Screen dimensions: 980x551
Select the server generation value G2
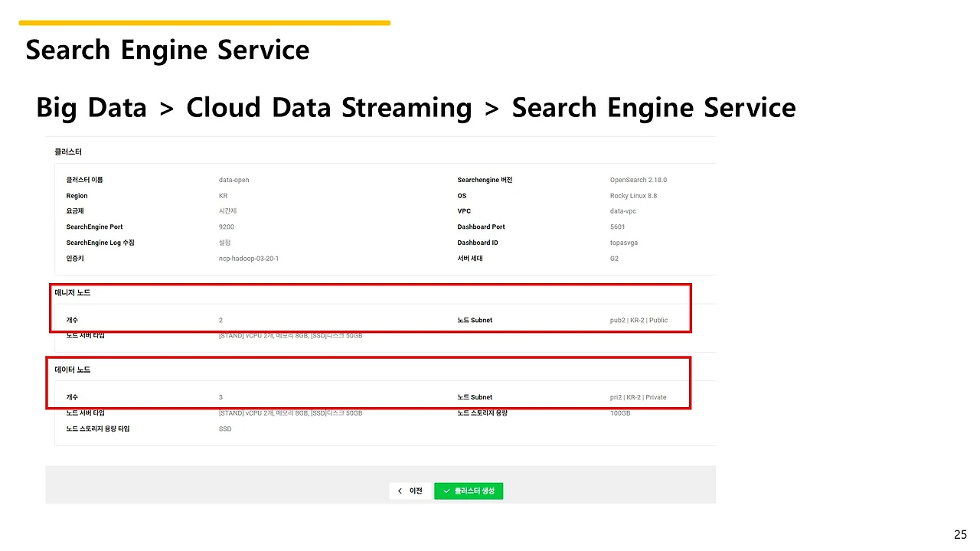[614, 259]
